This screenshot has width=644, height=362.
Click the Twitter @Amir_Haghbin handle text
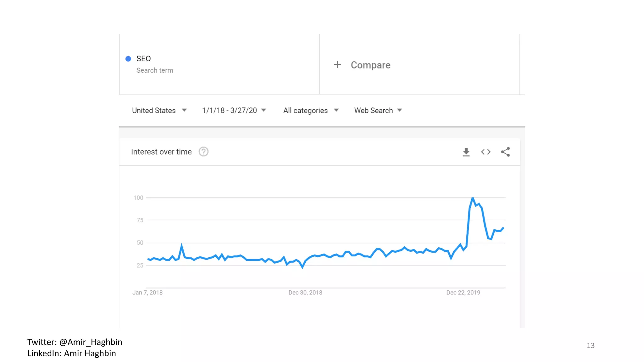75,342
